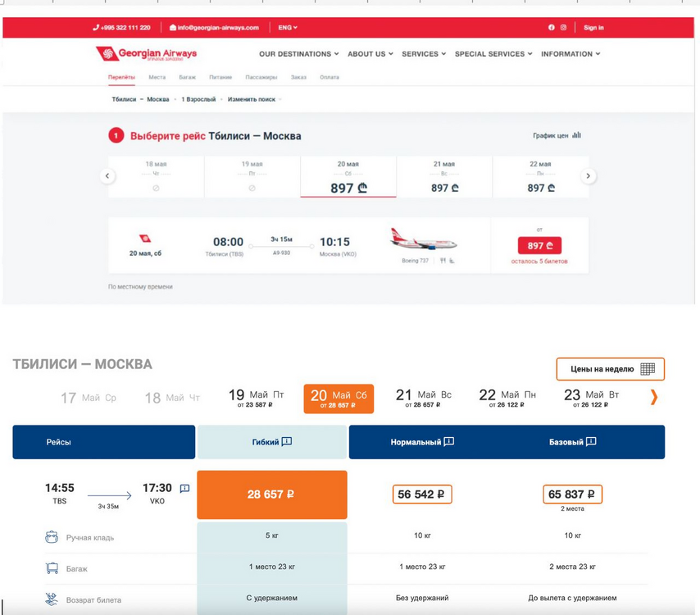Open the Facebook icon in header
Screen dimensions: 700x615
(552, 27)
